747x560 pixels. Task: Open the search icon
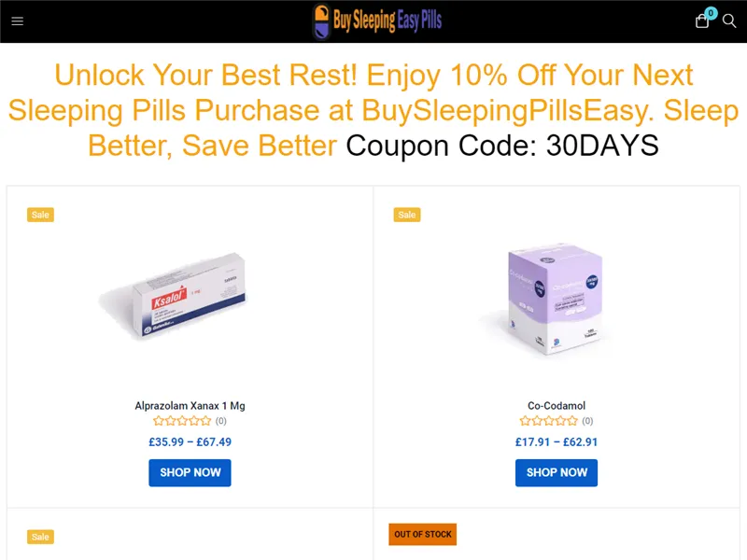tap(730, 21)
